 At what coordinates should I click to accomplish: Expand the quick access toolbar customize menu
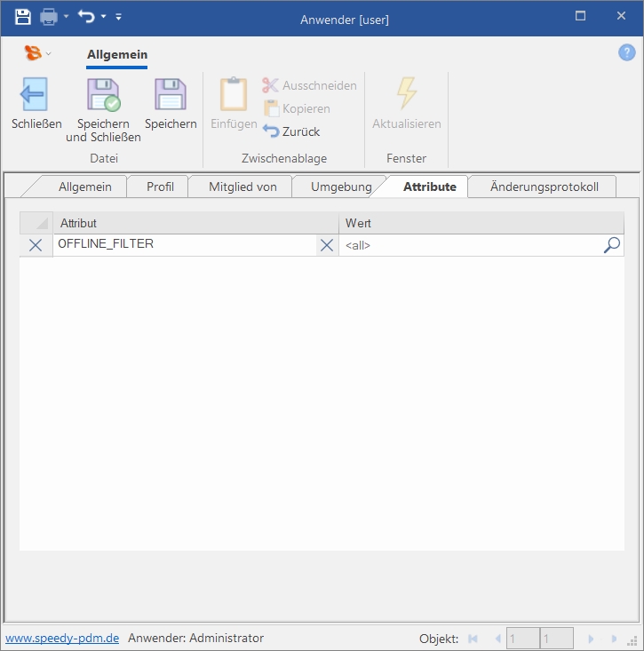pos(119,17)
